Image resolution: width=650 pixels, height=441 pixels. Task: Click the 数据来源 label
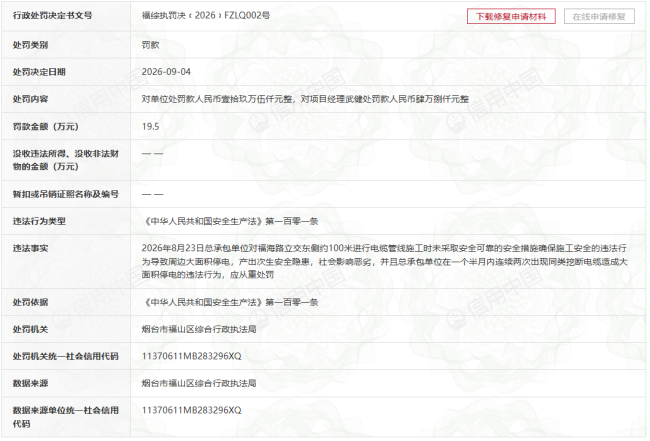[x=30, y=383]
